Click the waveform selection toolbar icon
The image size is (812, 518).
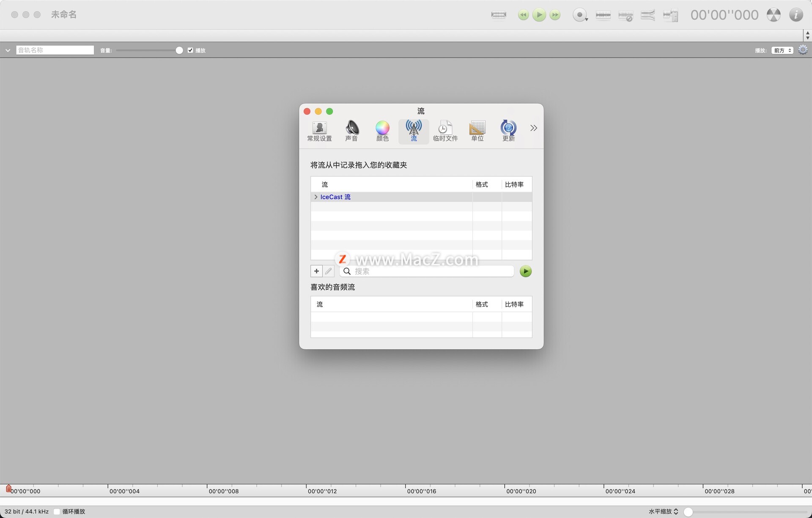[x=603, y=15]
